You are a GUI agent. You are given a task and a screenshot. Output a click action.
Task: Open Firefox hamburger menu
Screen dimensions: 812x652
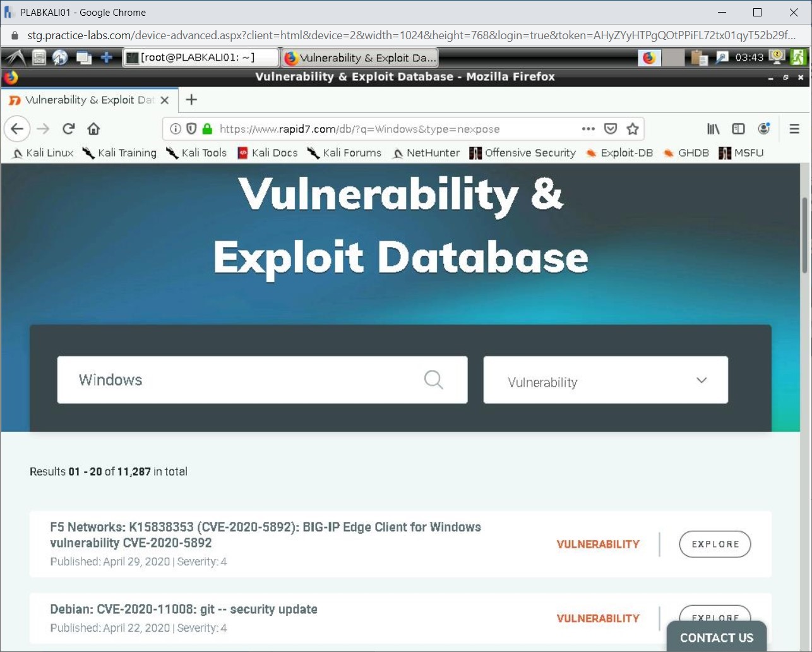click(x=794, y=129)
